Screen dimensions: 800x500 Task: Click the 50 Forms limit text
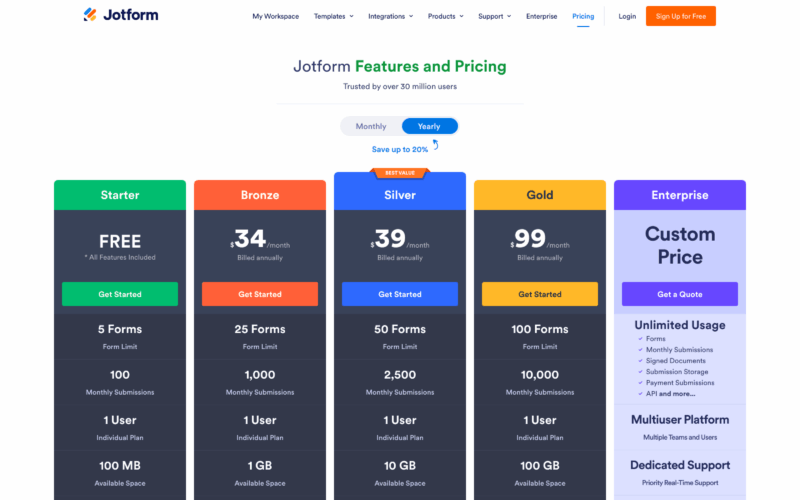point(399,329)
